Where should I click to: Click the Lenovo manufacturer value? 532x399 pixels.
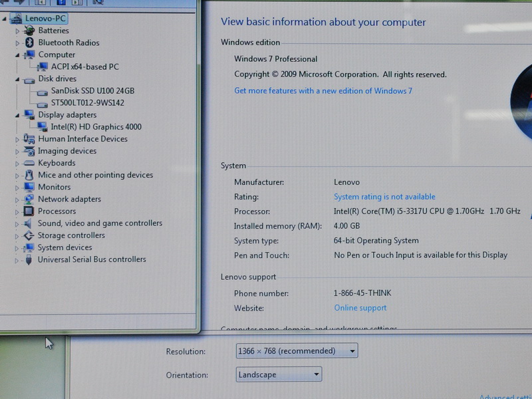pyautogui.click(x=346, y=182)
